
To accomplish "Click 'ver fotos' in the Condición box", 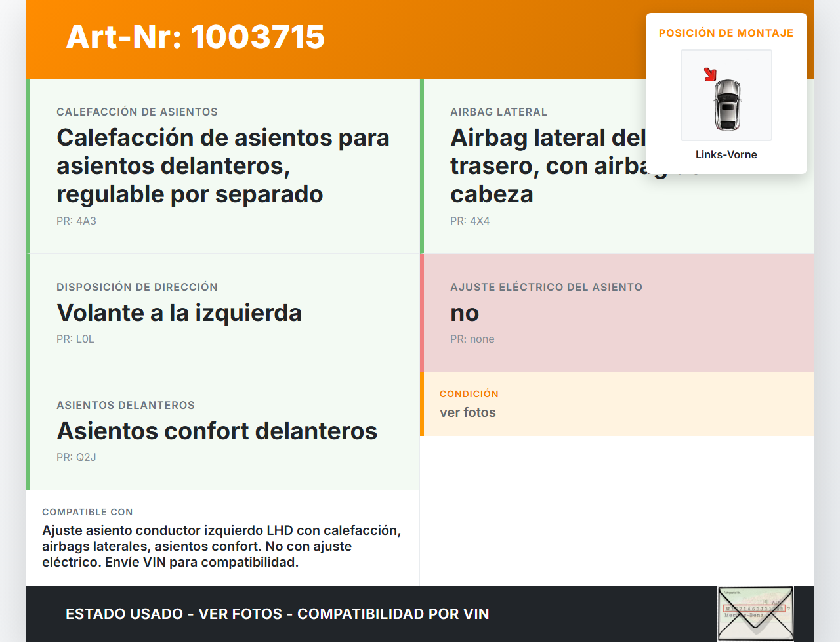I will click(468, 412).
